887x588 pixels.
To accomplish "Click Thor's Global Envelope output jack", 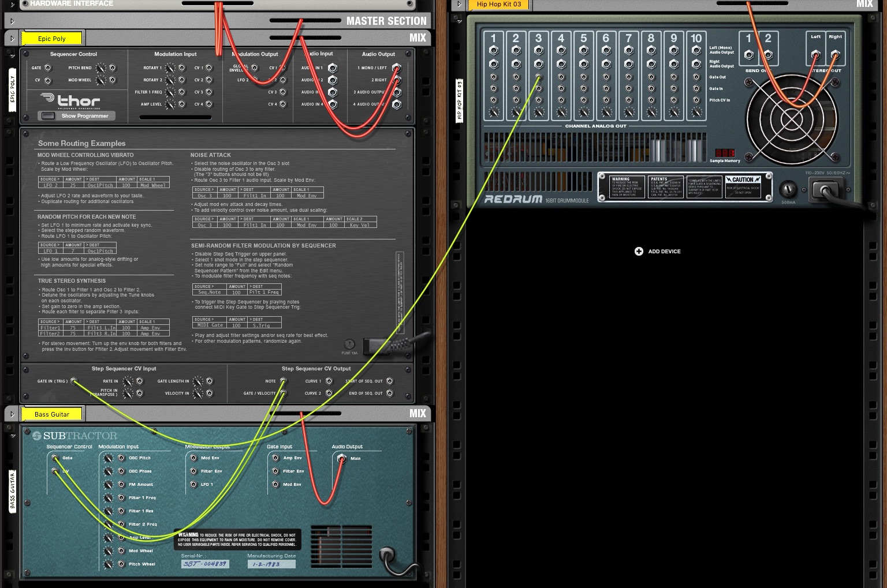I will click(256, 68).
